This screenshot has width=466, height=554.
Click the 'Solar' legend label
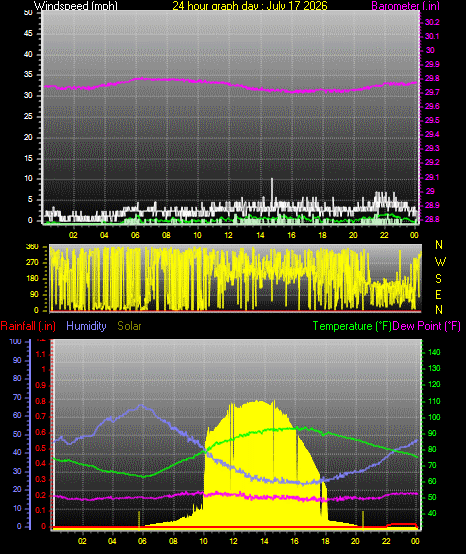pyautogui.click(x=129, y=326)
